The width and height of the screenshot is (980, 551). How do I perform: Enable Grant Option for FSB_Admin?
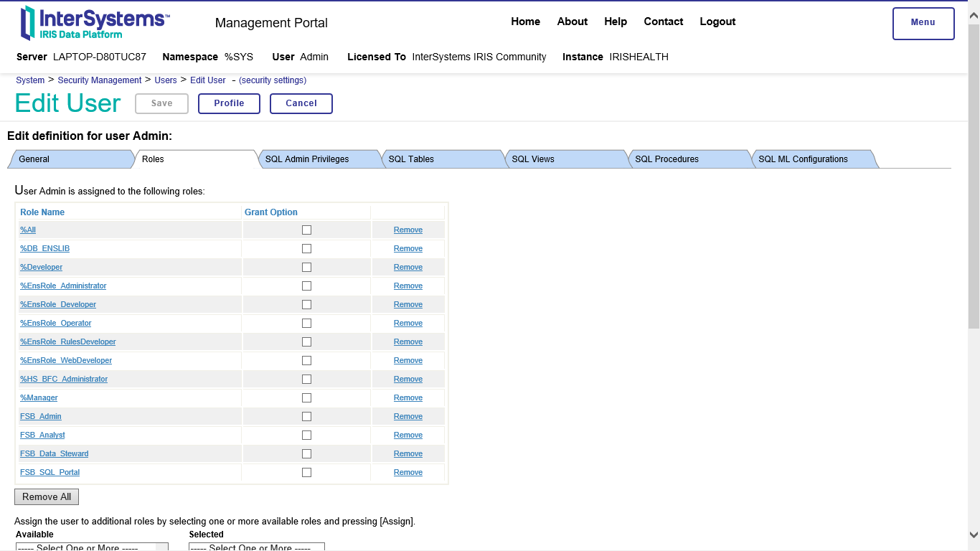pyautogui.click(x=306, y=416)
